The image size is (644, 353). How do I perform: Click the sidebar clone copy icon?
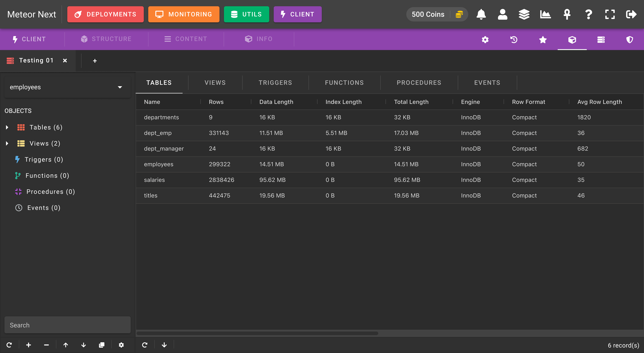coord(102,345)
